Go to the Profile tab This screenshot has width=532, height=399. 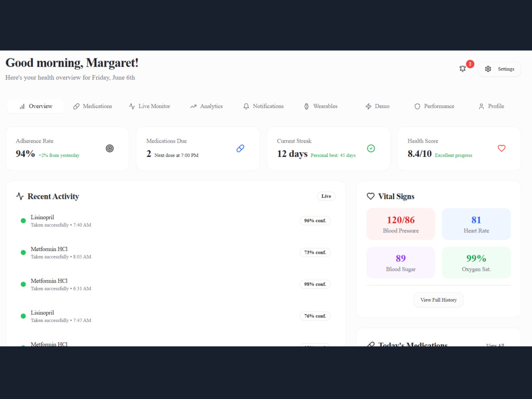(491, 106)
